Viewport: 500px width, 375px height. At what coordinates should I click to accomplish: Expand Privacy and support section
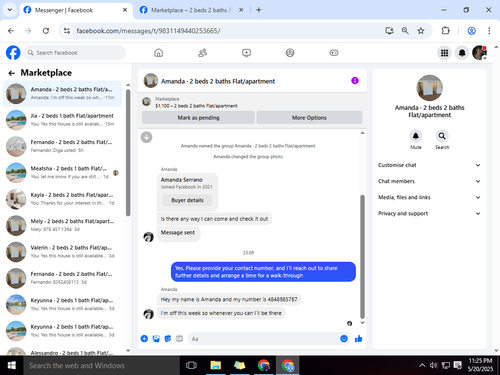[429, 213]
